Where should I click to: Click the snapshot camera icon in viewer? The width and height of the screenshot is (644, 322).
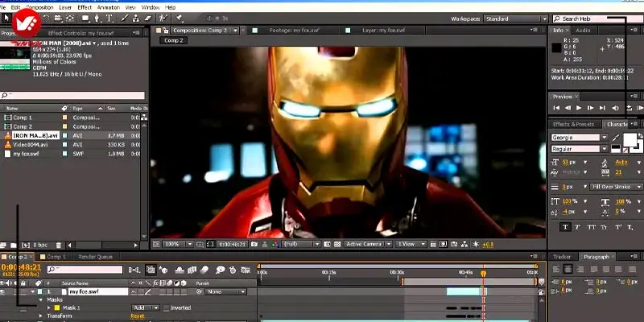[254, 244]
